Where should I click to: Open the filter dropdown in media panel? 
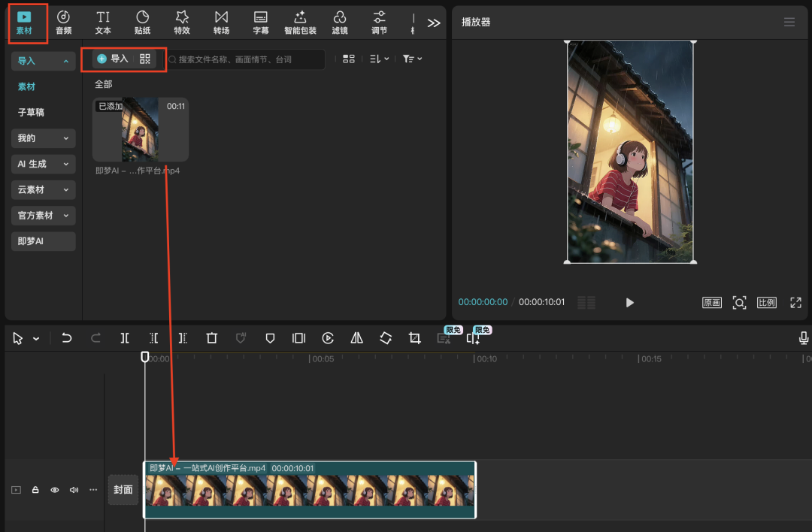[x=412, y=59]
